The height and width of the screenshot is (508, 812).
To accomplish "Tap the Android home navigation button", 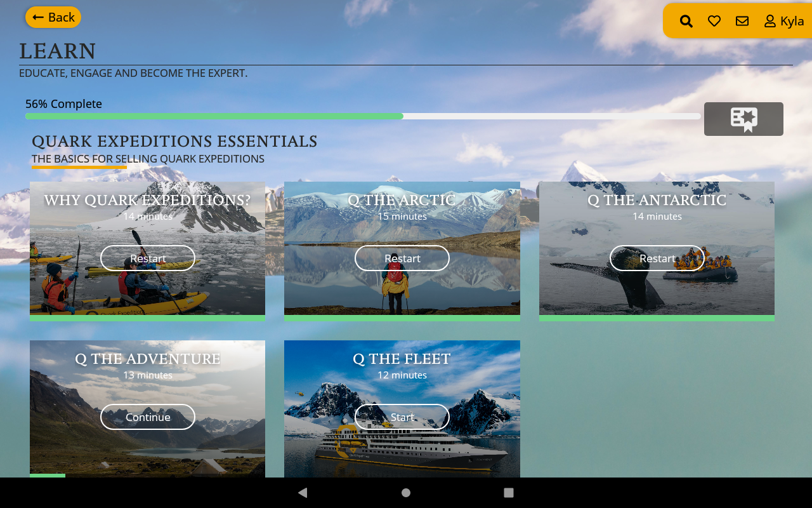I will 406,493.
